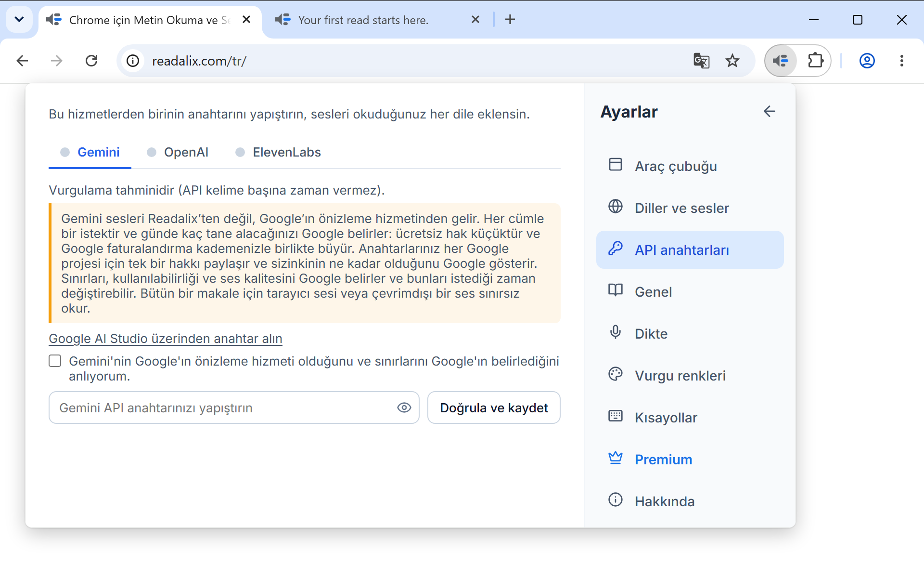Open the Chrome extensions puzzle icon
The width and height of the screenshot is (924, 578).
pos(815,61)
